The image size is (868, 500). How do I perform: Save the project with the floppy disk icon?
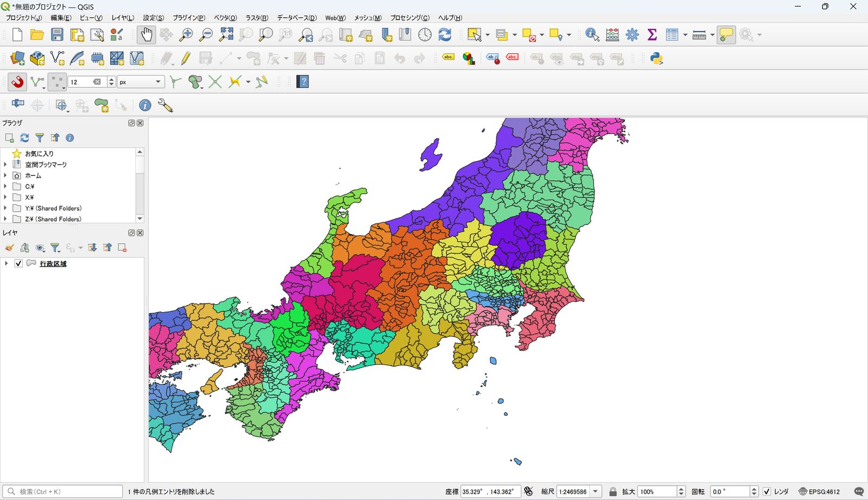[57, 35]
